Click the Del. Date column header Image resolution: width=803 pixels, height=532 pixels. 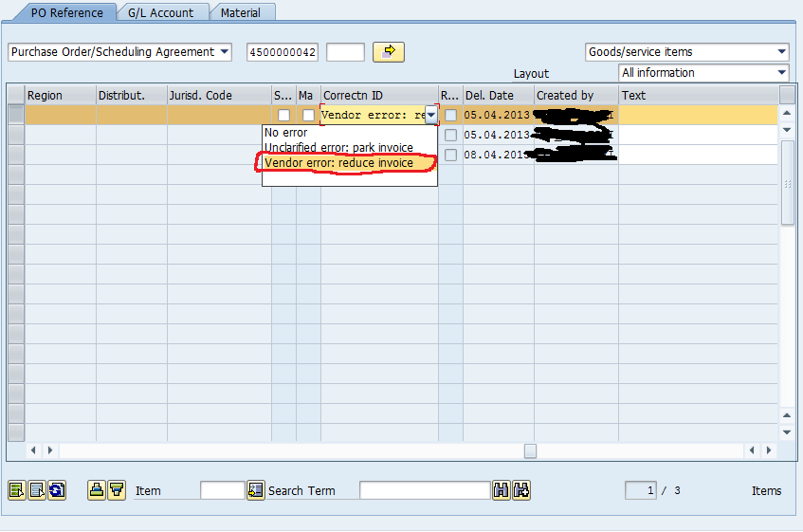click(499, 95)
